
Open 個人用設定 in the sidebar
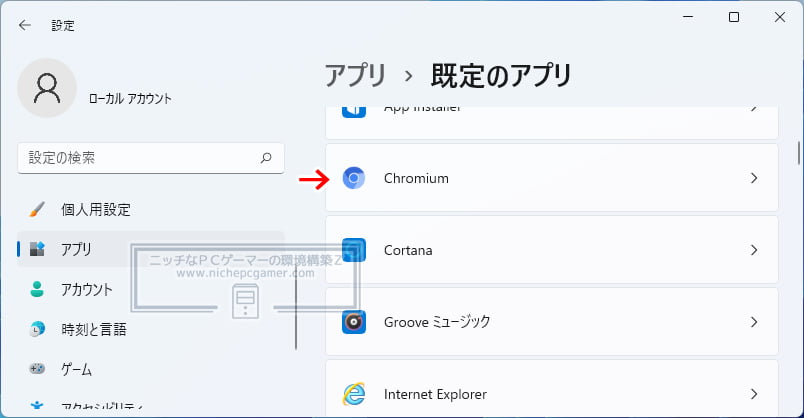coord(151,209)
